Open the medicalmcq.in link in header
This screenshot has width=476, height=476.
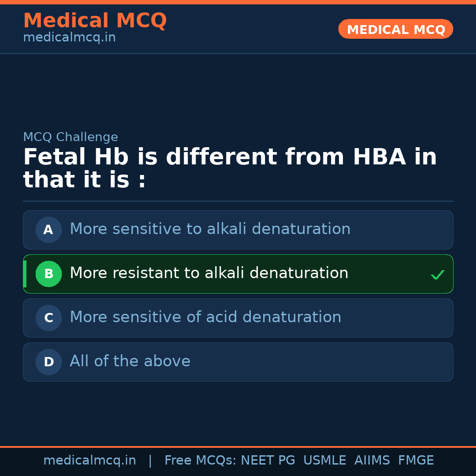tap(69, 37)
